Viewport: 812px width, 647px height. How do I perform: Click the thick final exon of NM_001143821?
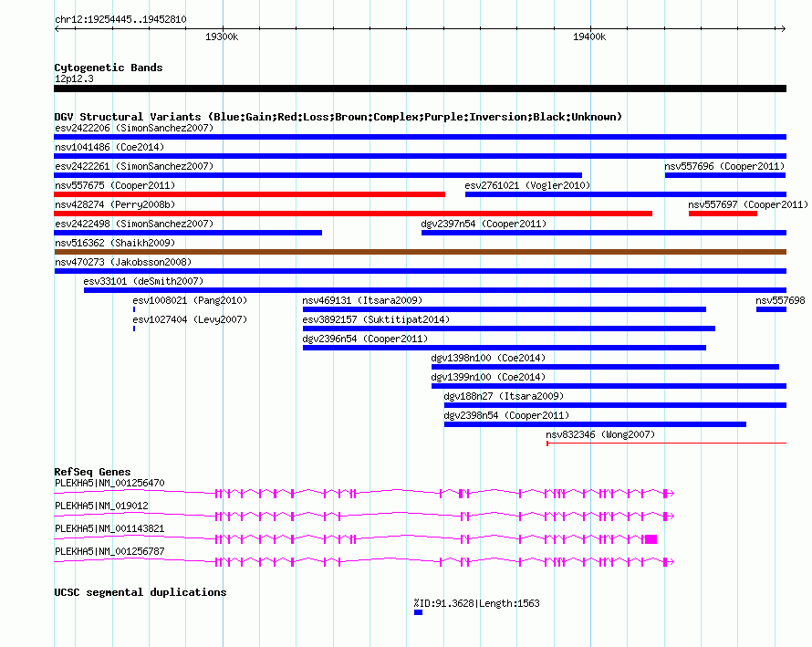coord(651,539)
